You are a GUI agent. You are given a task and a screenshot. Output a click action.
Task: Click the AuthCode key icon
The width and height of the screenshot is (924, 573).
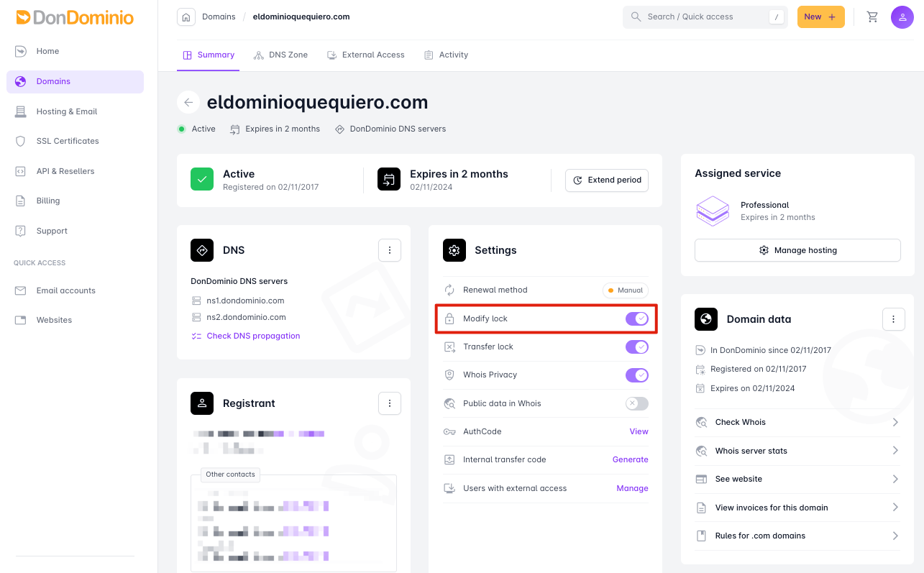(449, 431)
